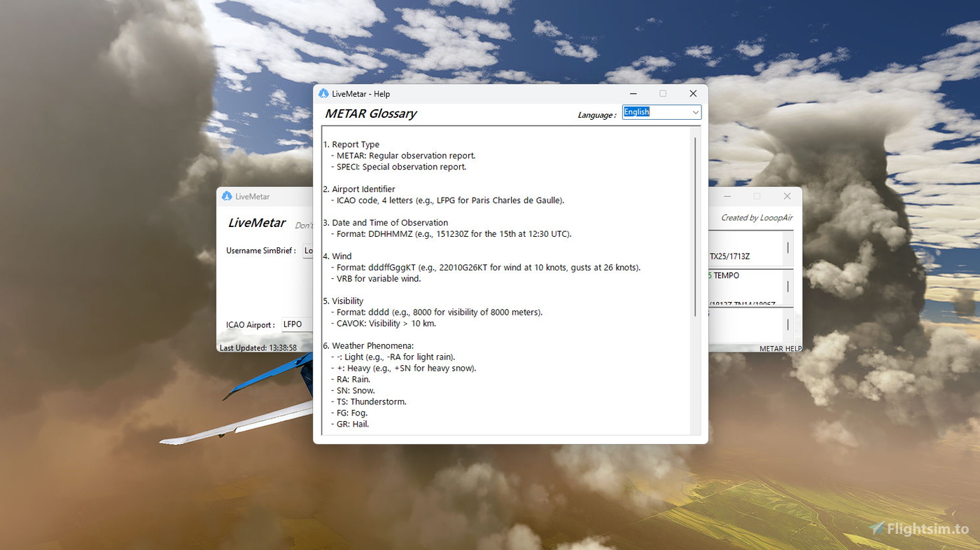
Task: Click the LiveMetar icon on the main window title bar
Action: pyautogui.click(x=226, y=196)
